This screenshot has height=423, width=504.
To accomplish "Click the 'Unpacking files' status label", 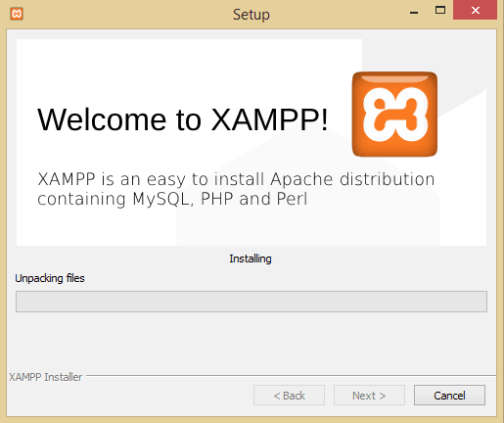I will pyautogui.click(x=50, y=278).
